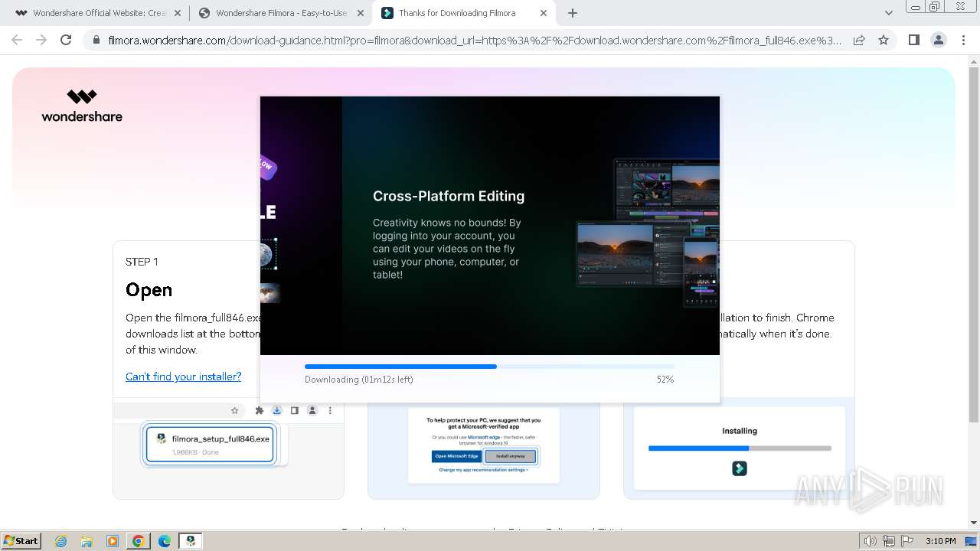
Task: Click Downloading time left status
Action: tap(359, 380)
